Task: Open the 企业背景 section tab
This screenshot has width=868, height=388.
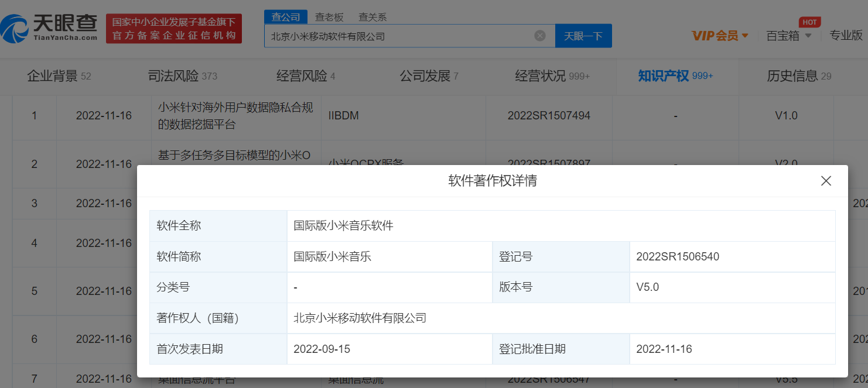Action: 59,76
